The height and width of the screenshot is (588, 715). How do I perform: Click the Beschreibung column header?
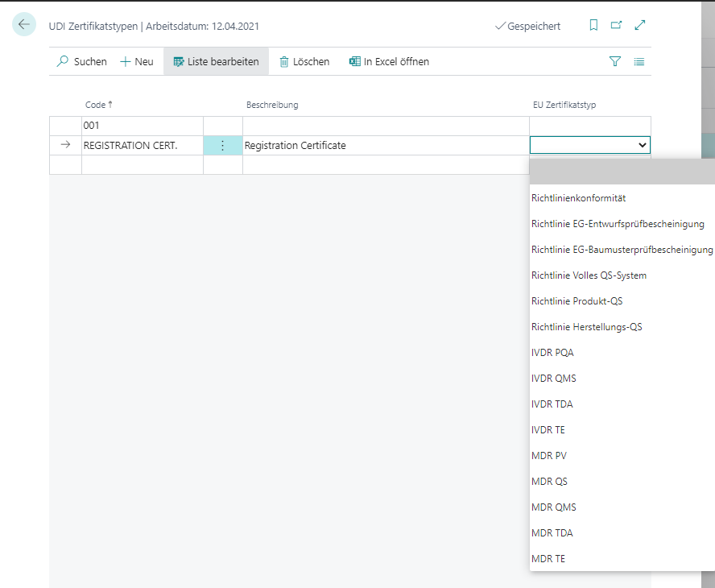pyautogui.click(x=272, y=105)
